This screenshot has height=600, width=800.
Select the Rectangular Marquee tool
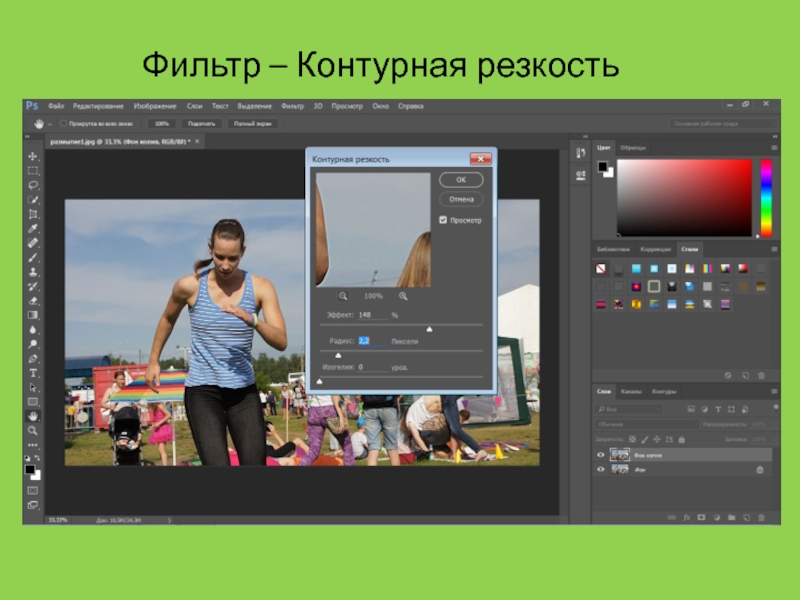(33, 170)
